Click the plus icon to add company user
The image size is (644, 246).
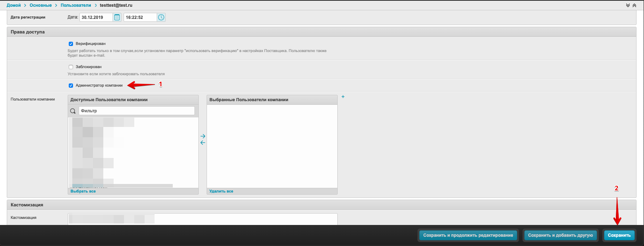(343, 97)
